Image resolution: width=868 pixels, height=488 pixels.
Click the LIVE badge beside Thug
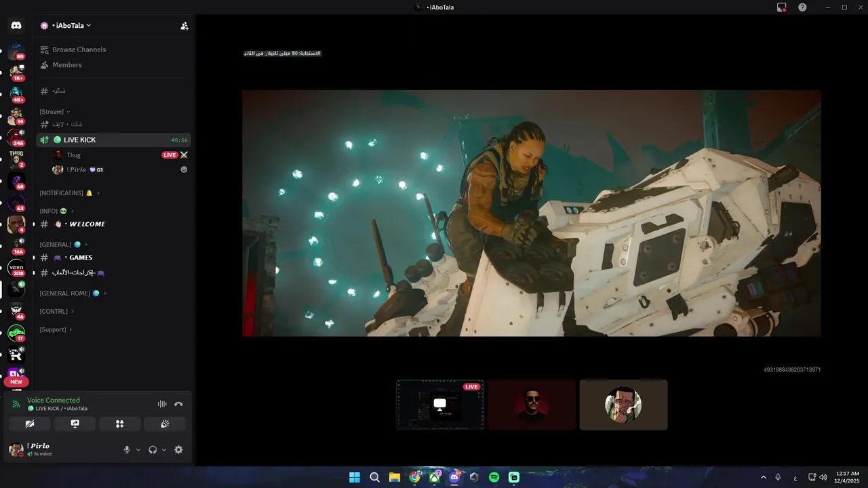(170, 155)
